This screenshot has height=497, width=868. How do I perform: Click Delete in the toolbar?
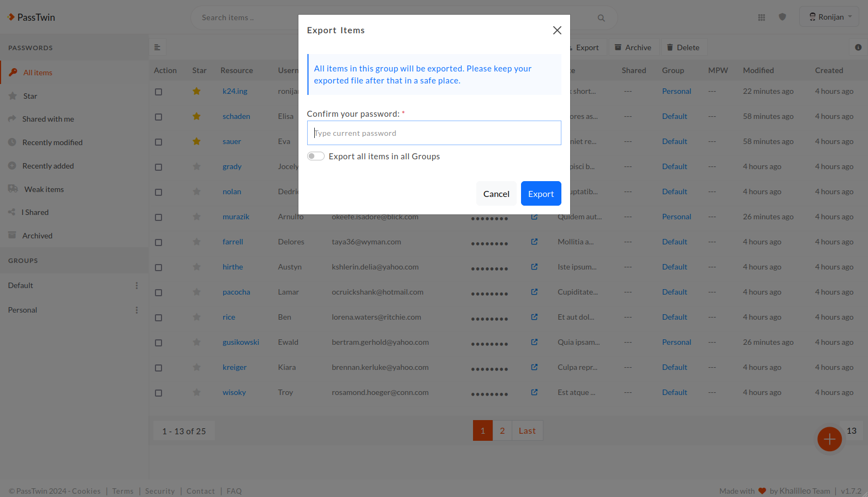[x=683, y=47]
